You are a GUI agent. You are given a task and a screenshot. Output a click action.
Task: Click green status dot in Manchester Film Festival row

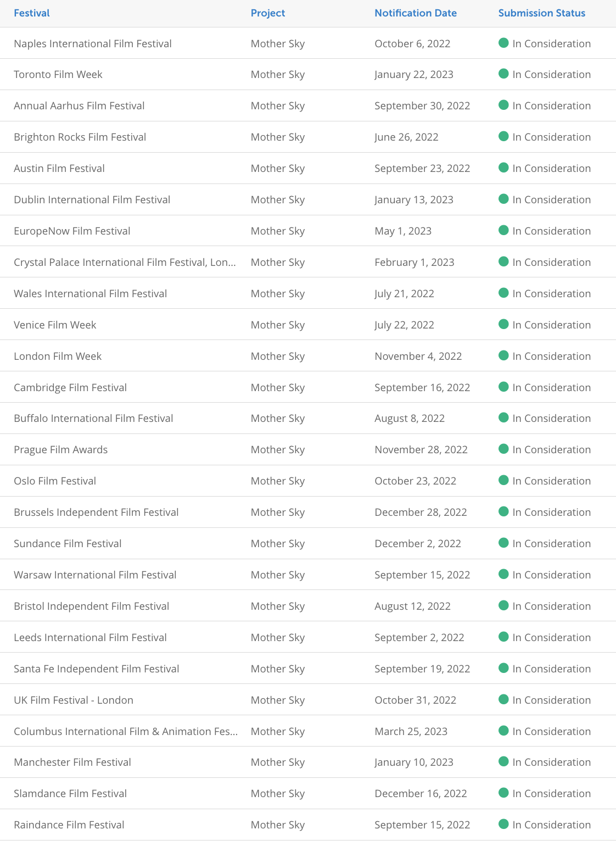[503, 761]
